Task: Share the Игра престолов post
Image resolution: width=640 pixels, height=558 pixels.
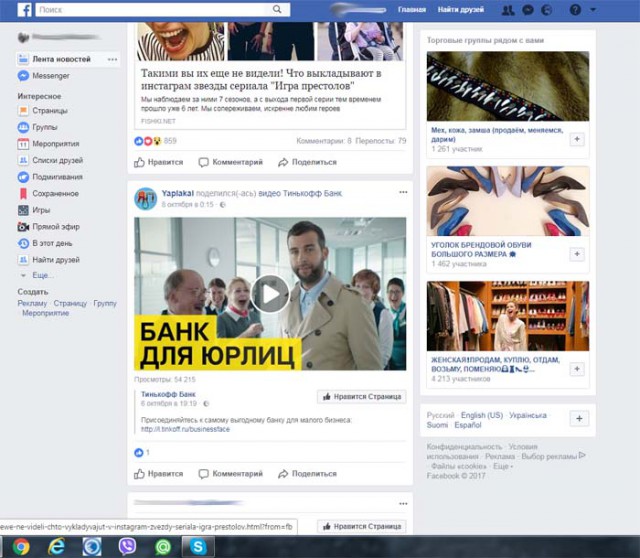Action: 307,162
